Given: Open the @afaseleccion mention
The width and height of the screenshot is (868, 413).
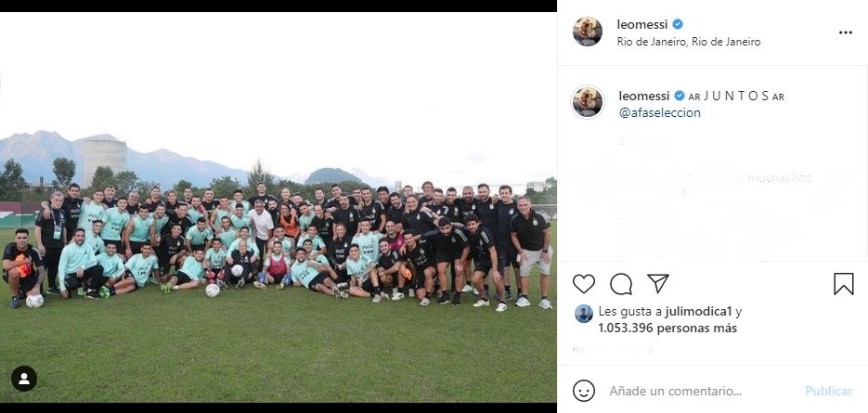Looking at the screenshot, I should point(659,112).
